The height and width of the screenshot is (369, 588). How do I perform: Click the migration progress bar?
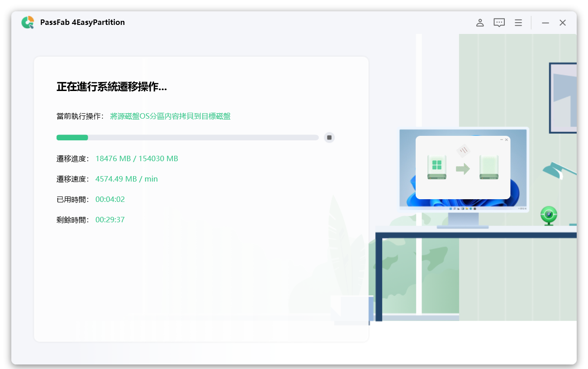click(x=188, y=137)
